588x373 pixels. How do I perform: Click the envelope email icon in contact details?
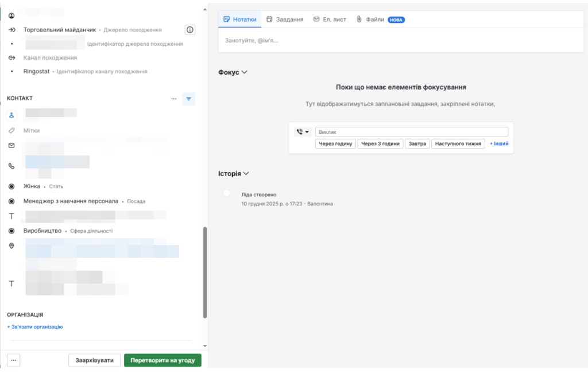[x=12, y=146]
